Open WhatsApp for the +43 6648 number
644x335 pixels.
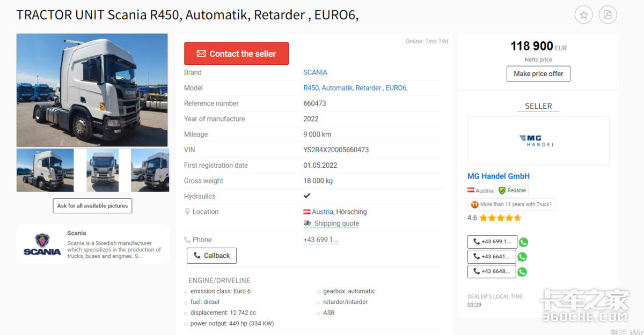click(522, 272)
